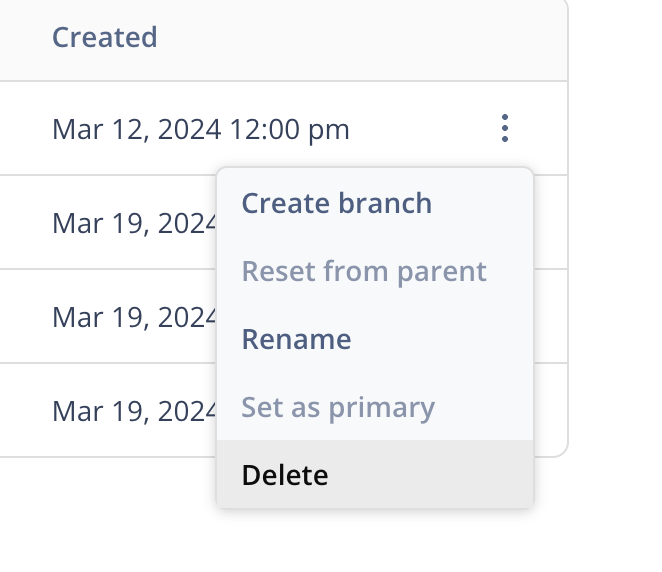Click Delete in the branch actions menu

point(285,475)
